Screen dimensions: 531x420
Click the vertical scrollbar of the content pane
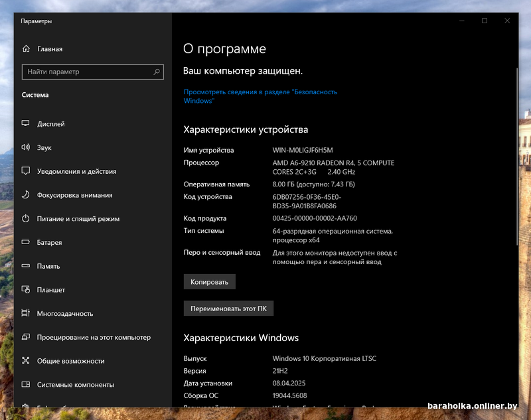coord(517,157)
